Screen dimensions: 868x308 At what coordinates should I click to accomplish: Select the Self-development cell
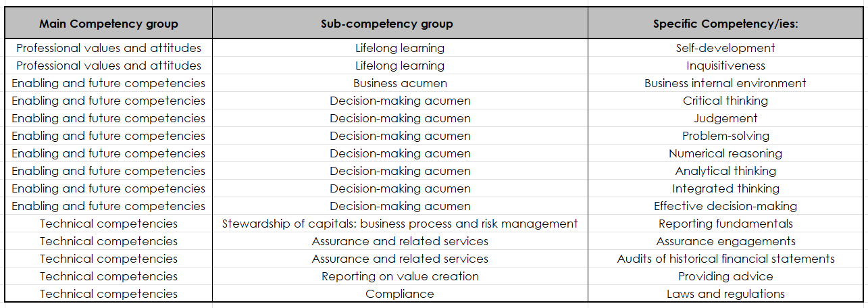[725, 48]
